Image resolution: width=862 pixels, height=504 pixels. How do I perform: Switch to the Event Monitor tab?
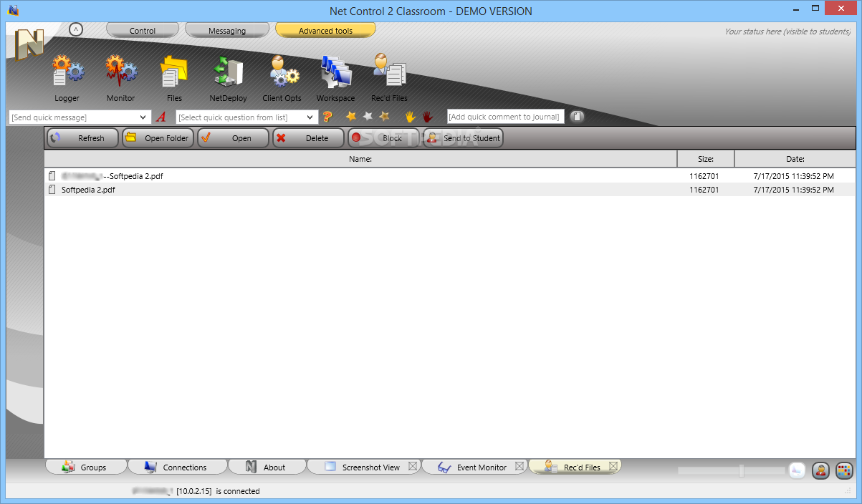pyautogui.click(x=473, y=467)
